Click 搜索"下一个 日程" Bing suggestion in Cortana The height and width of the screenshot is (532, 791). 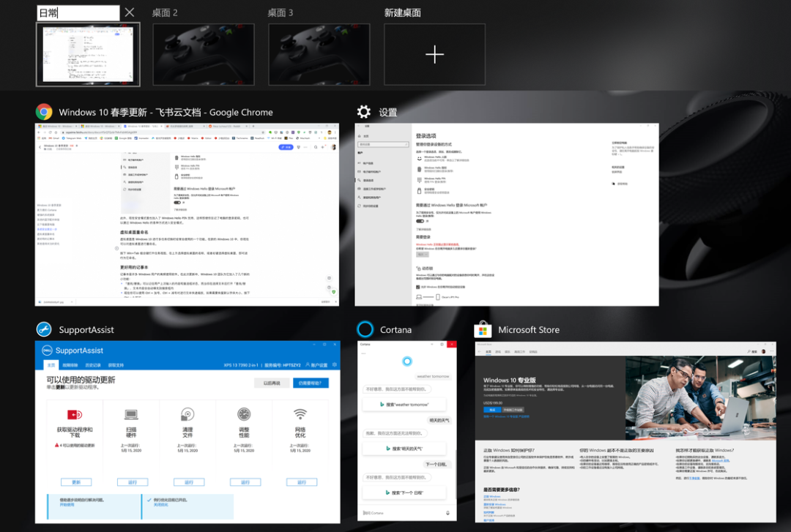(404, 492)
